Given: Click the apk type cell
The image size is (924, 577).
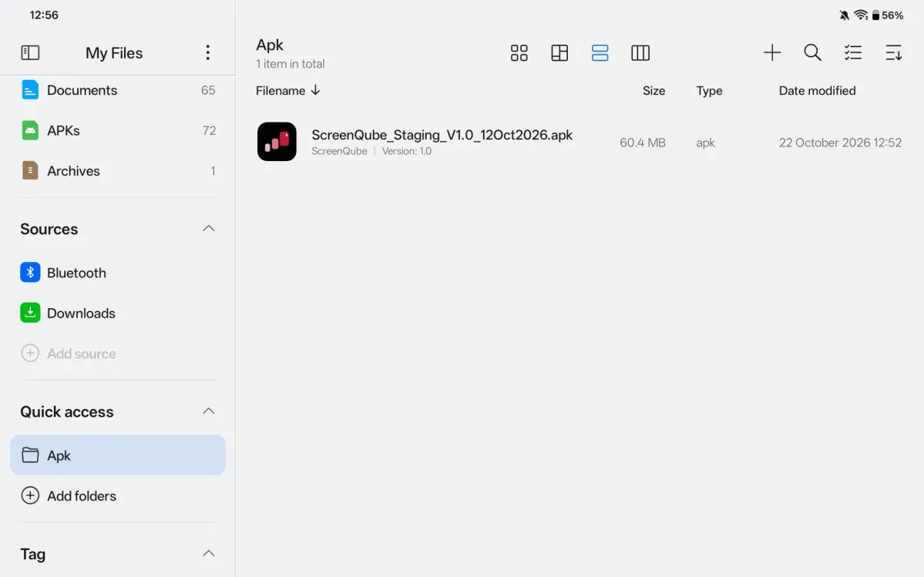Looking at the screenshot, I should pyautogui.click(x=705, y=143).
